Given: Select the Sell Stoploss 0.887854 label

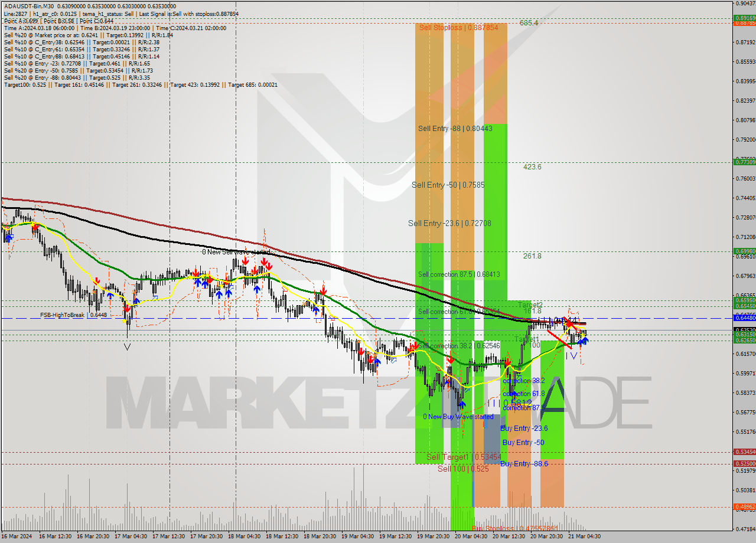Looking at the screenshot, I should [x=459, y=27].
